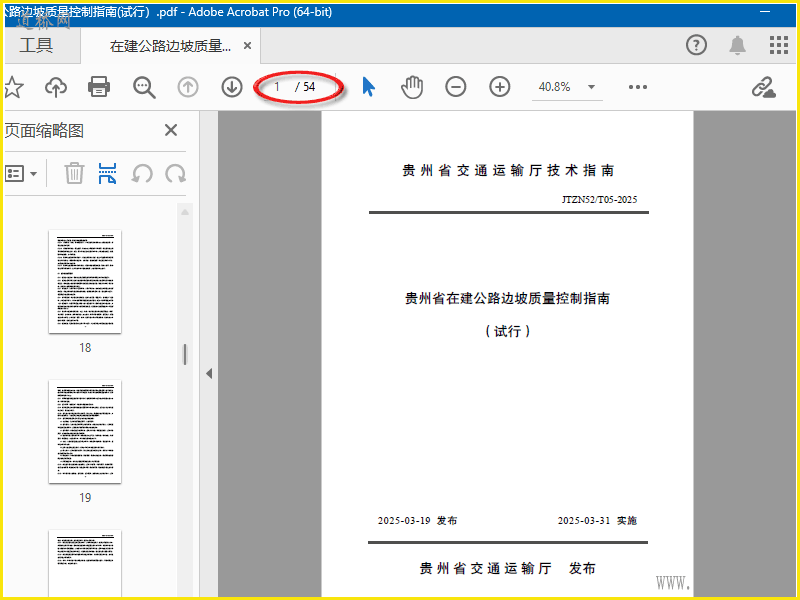
Task: Switch to the 工具 tab
Action: pyautogui.click(x=36, y=45)
